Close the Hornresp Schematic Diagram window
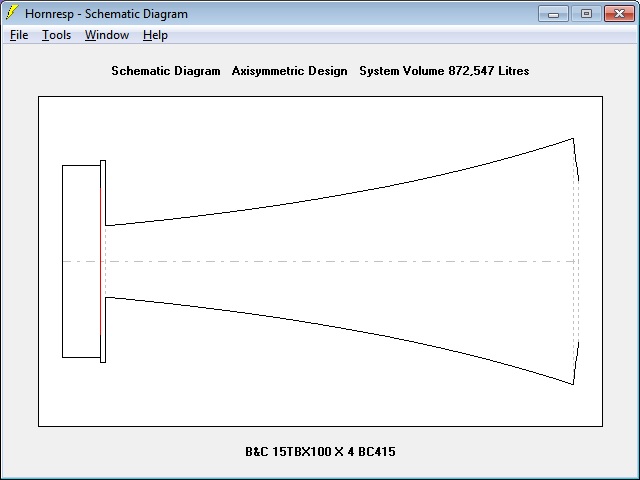 (x=619, y=13)
